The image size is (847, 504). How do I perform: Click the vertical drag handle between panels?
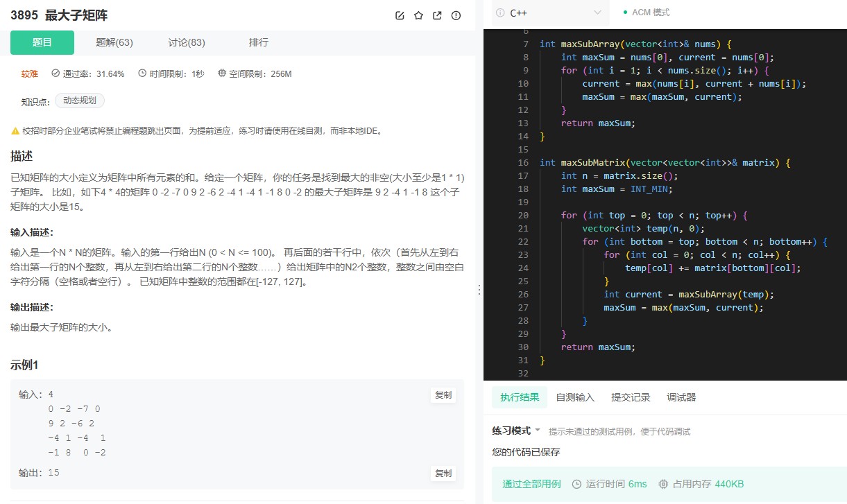(x=481, y=290)
